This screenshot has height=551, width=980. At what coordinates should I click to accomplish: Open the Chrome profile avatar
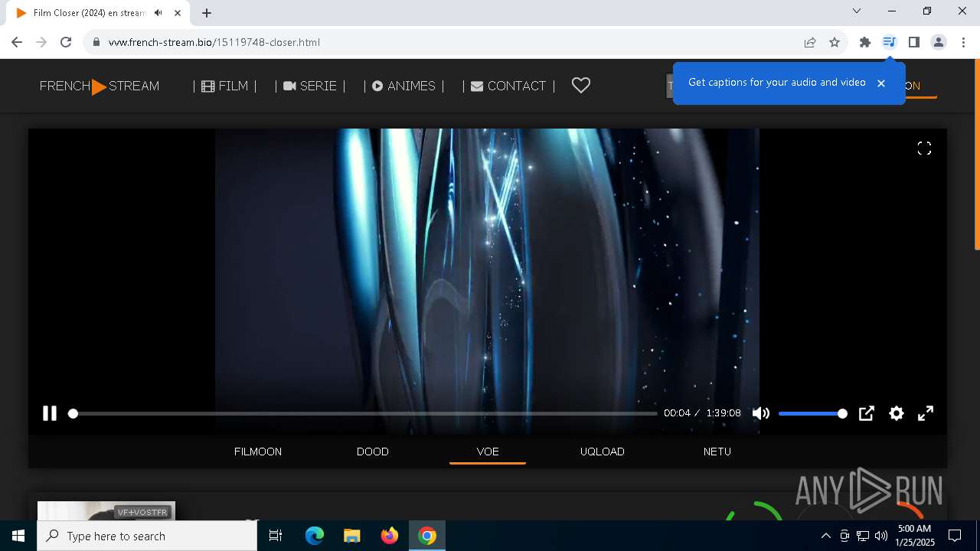click(x=939, y=42)
